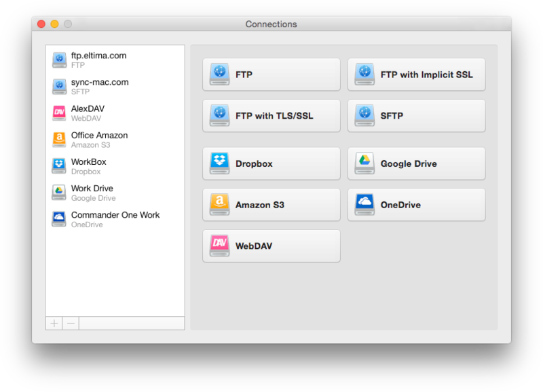
Task: Click the sync-mac.com SFTP drive icon
Action: click(x=59, y=87)
